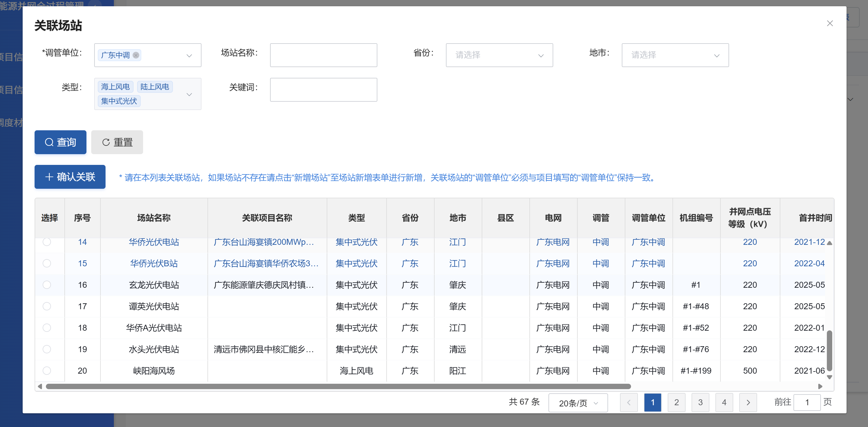Go to page 3

coord(700,402)
